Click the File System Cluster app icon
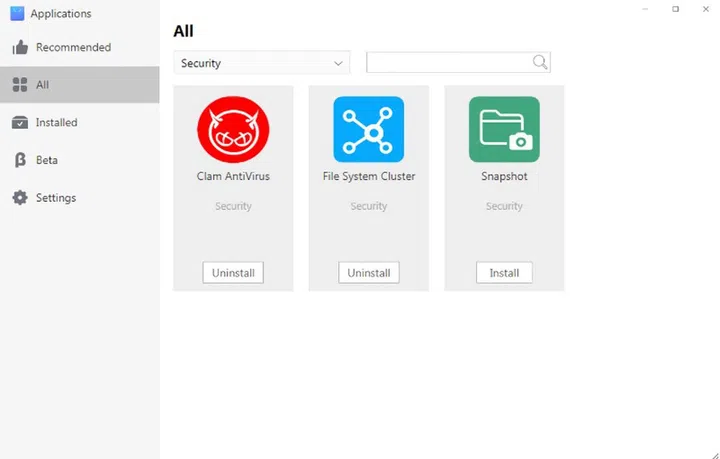The height and width of the screenshot is (459, 720). coord(368,129)
